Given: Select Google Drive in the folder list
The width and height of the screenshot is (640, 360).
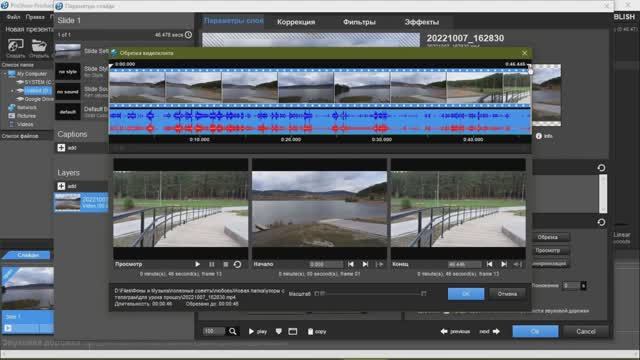Looking at the screenshot, I should pyautogui.click(x=35, y=99).
